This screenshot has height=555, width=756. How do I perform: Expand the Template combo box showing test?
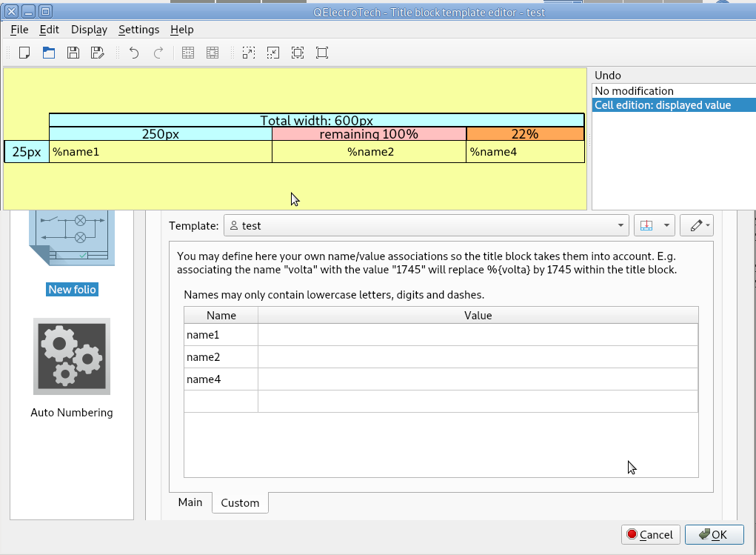426,225
